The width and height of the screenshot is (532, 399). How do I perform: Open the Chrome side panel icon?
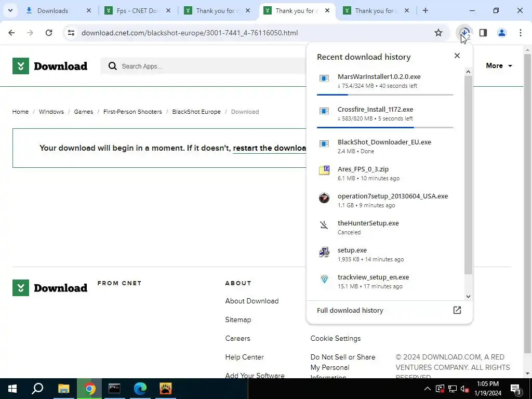483,33
